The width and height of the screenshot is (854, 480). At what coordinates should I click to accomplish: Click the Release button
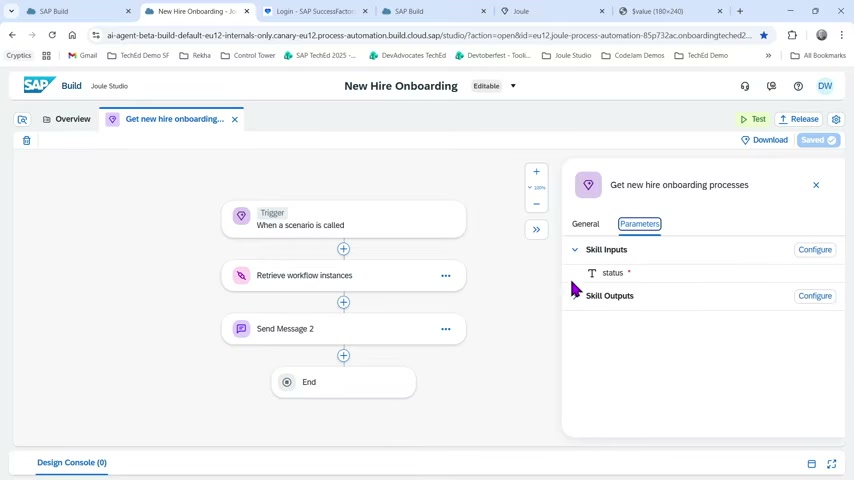click(x=798, y=119)
